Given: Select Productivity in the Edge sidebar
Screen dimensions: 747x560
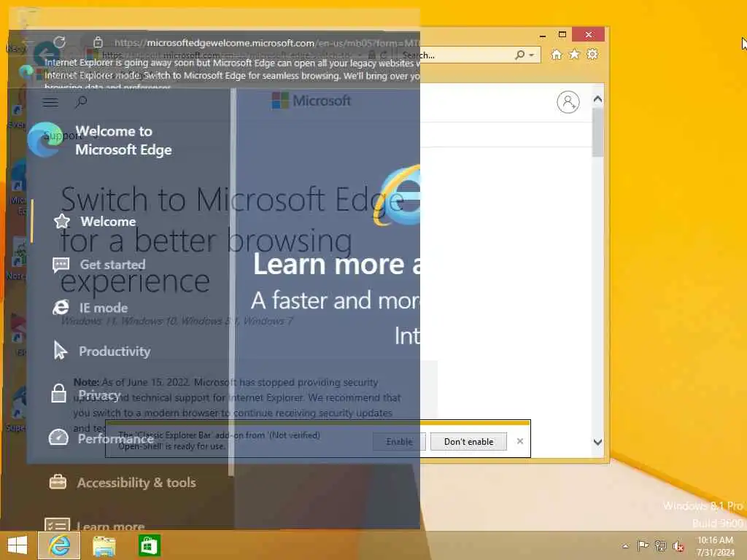Looking at the screenshot, I should point(101,351).
